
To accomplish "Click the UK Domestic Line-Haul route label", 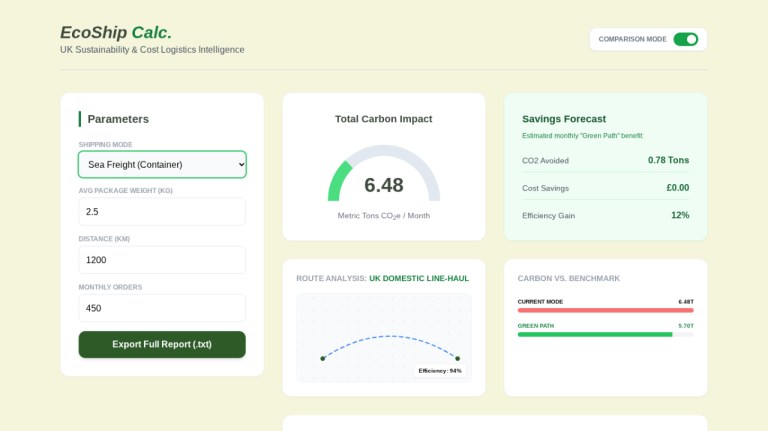I will coord(419,278).
